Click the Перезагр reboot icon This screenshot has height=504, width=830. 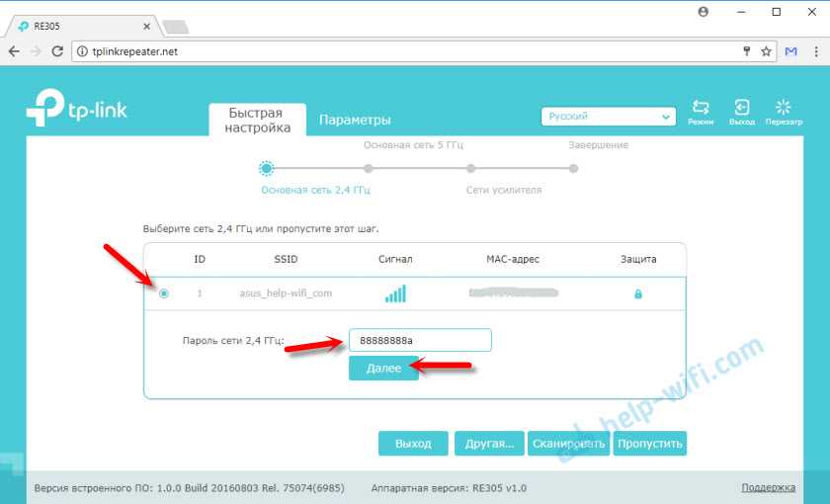tap(785, 109)
